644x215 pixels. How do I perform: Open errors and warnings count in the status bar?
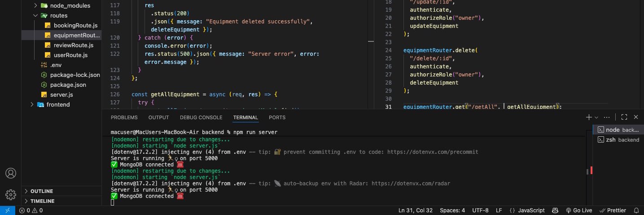[31, 210]
